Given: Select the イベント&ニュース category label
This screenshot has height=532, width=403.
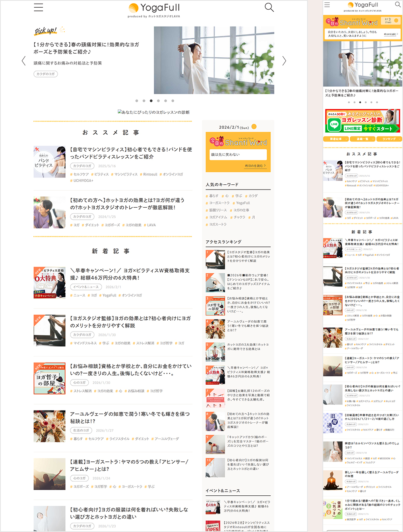Looking at the screenshot, I should coord(85,287).
